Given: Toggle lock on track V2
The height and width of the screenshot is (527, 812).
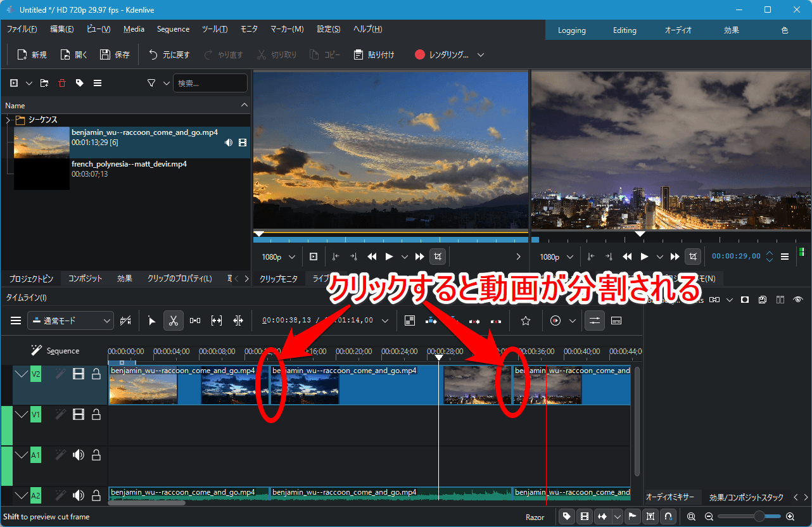Looking at the screenshot, I should (96, 374).
